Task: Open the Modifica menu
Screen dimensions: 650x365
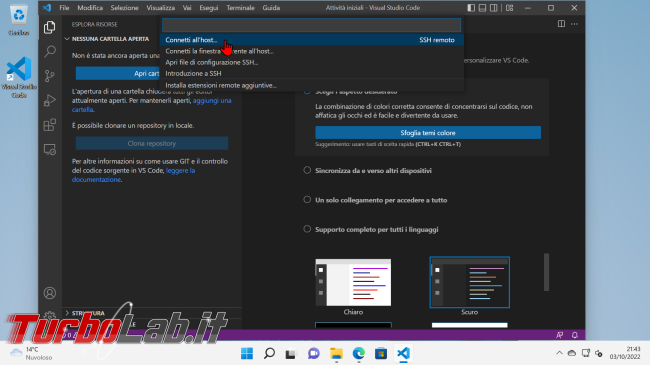Action: 90,8
